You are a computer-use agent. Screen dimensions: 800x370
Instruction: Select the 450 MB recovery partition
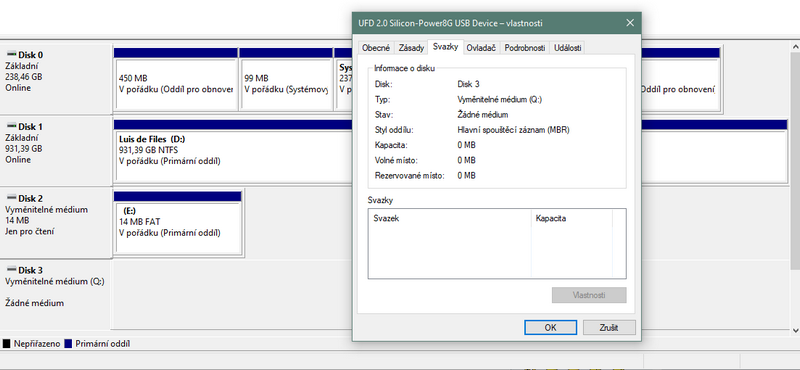tap(176, 79)
